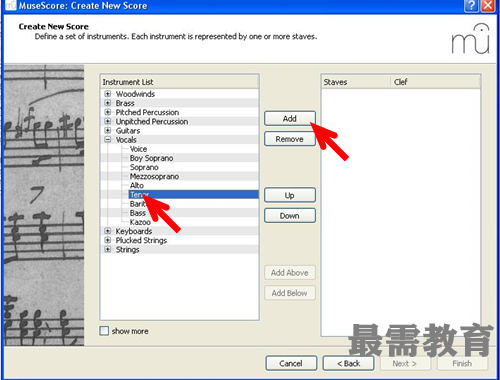The width and height of the screenshot is (500, 380).
Task: Click the Pitched Percussion label
Action: [x=147, y=112]
